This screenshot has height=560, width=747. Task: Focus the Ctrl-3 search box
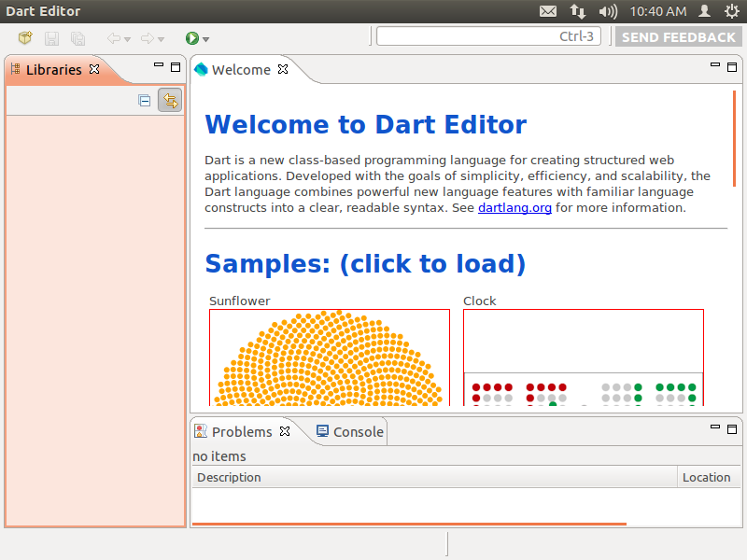488,36
